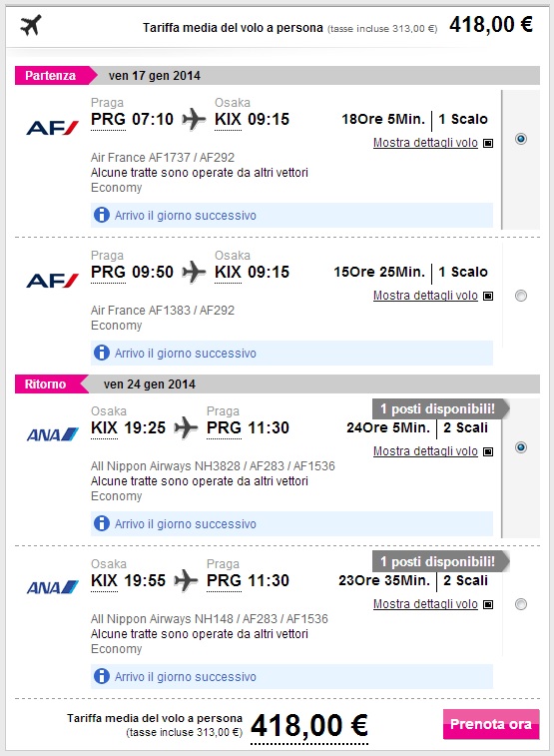This screenshot has width=554, height=756.
Task: Select the PRG 09:50 departure flight radio button
Action: [521, 296]
